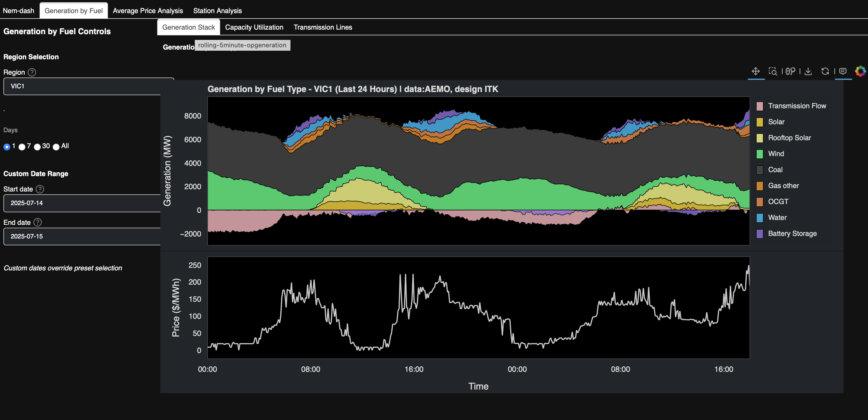868x420 pixels.
Task: Open the Transmission Lines tab
Action: click(x=322, y=27)
